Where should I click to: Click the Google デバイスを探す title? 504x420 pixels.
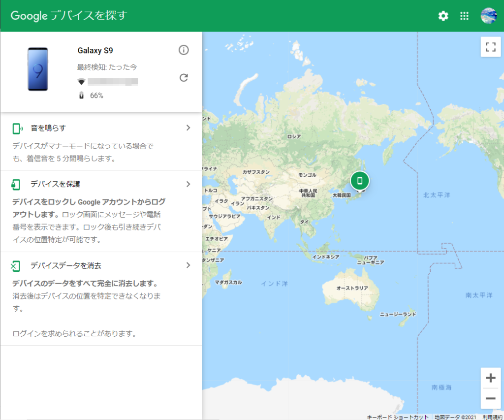click(x=69, y=15)
